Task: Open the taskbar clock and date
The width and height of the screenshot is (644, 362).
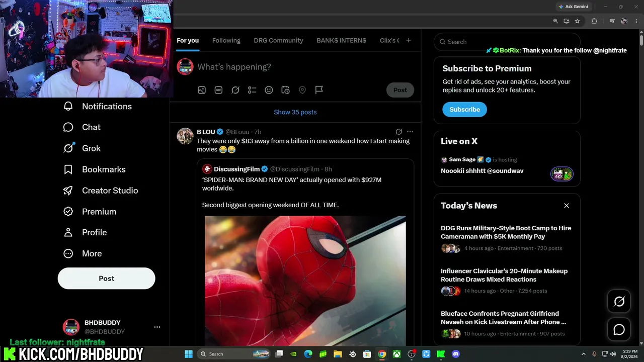Action: [x=629, y=354]
